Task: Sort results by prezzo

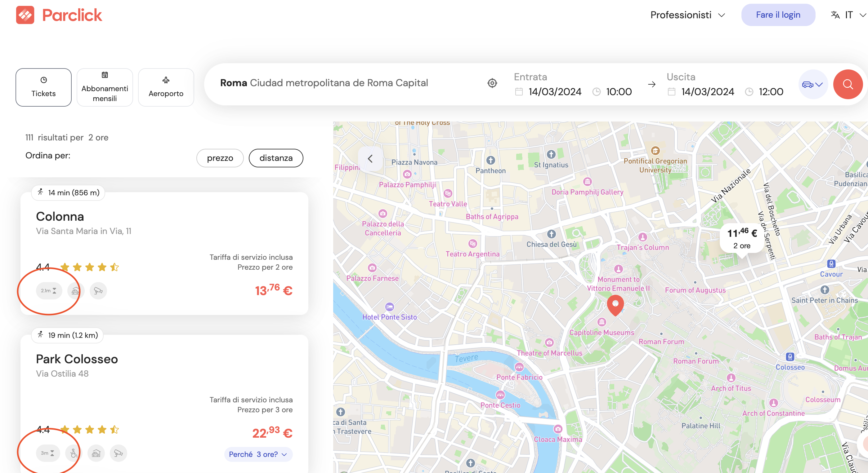Action: coord(220,158)
